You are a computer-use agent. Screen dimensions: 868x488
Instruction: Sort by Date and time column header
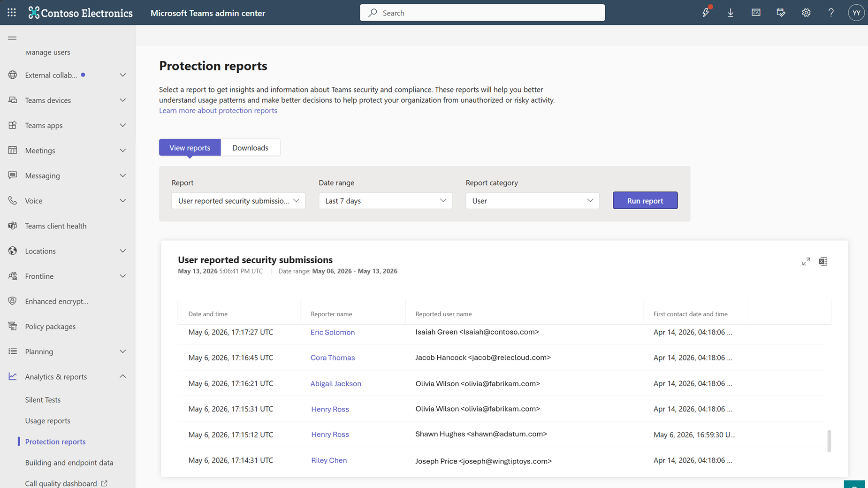[208, 314]
